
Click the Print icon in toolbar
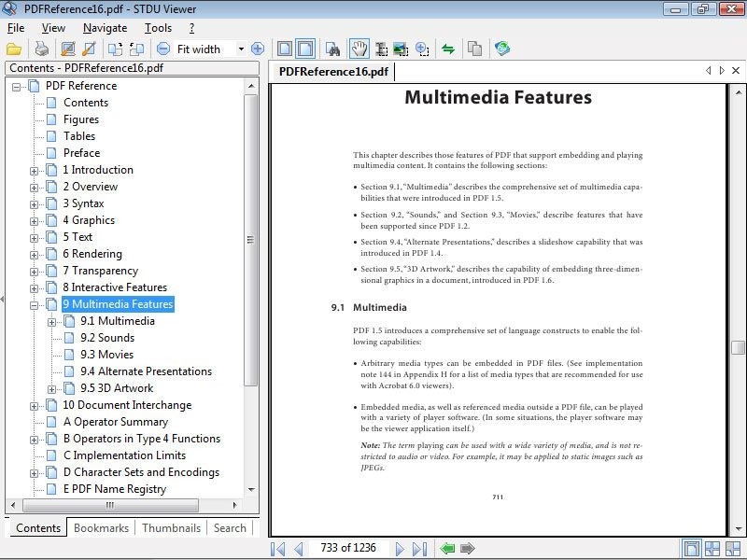[41, 49]
